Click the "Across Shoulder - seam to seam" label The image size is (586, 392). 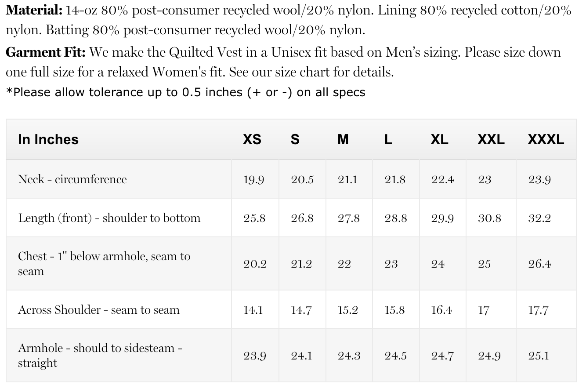click(99, 310)
